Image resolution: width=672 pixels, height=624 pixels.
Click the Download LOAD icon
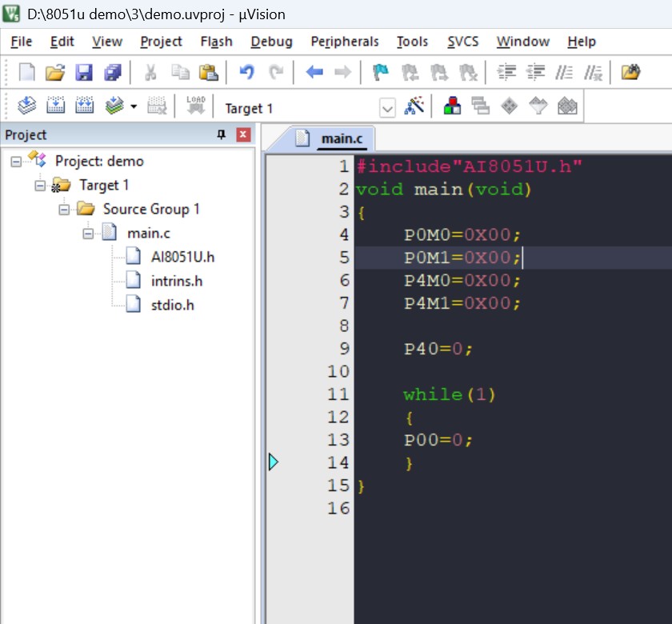point(195,106)
